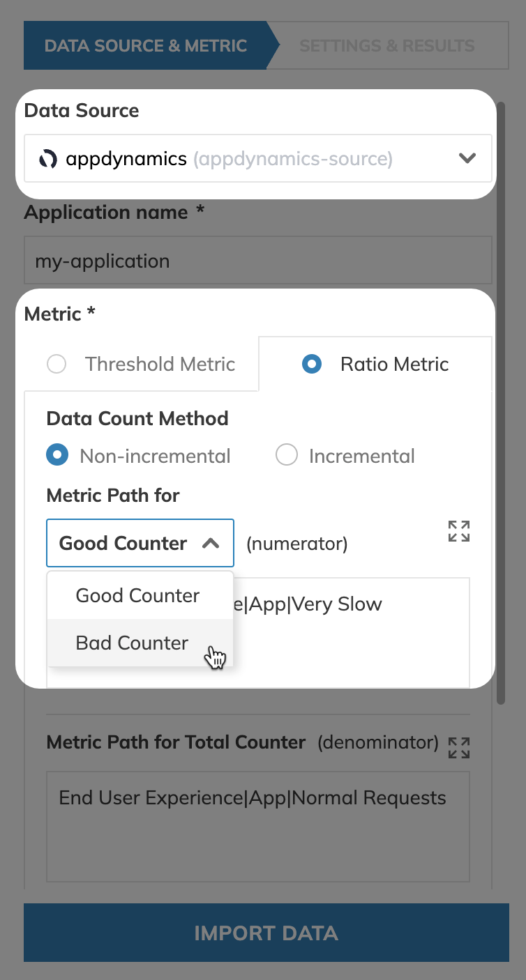The image size is (526, 980).
Task: Switch to Data Source & Metric step
Action: [146, 46]
